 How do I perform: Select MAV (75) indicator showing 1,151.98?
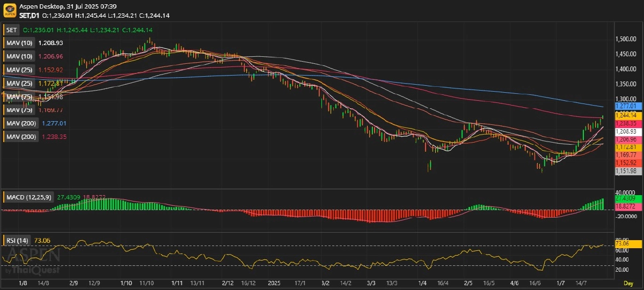(19, 96)
